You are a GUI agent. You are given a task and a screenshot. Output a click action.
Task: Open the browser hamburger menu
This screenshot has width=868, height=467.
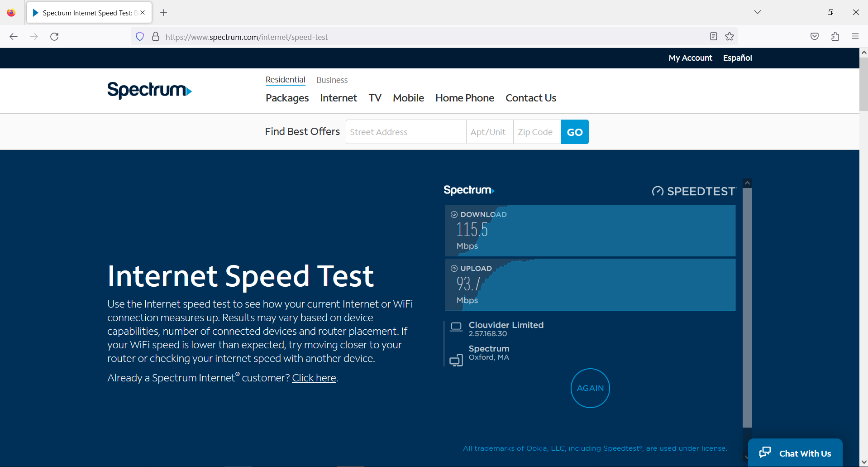point(855,36)
